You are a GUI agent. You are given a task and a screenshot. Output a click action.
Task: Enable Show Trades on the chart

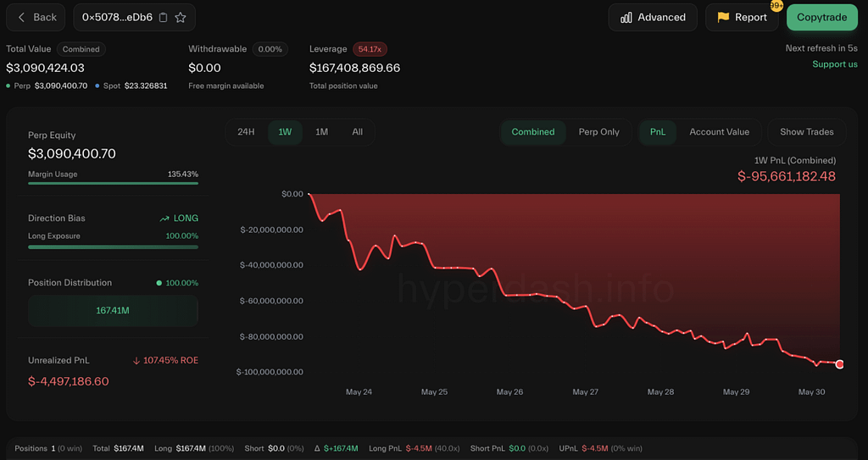tap(806, 132)
